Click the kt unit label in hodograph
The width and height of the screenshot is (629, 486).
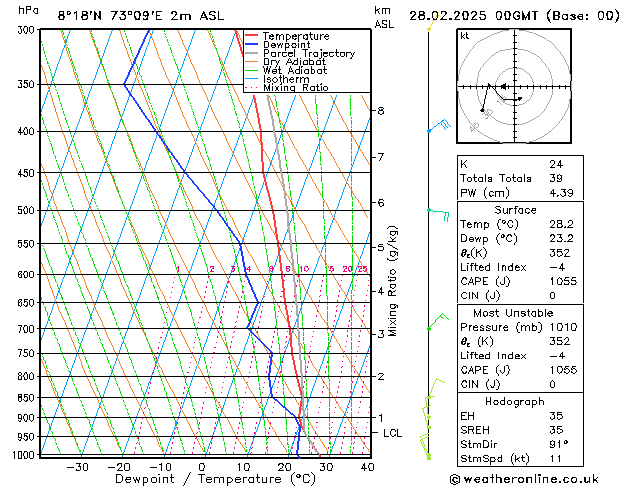(465, 36)
